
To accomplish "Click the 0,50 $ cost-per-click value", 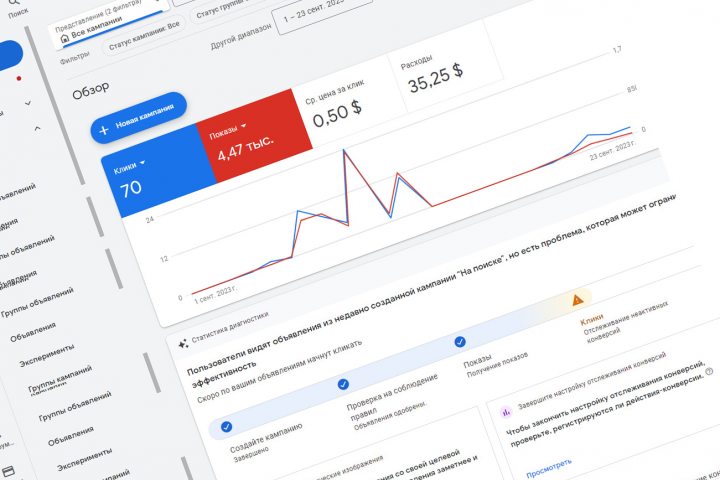I will click(x=337, y=114).
